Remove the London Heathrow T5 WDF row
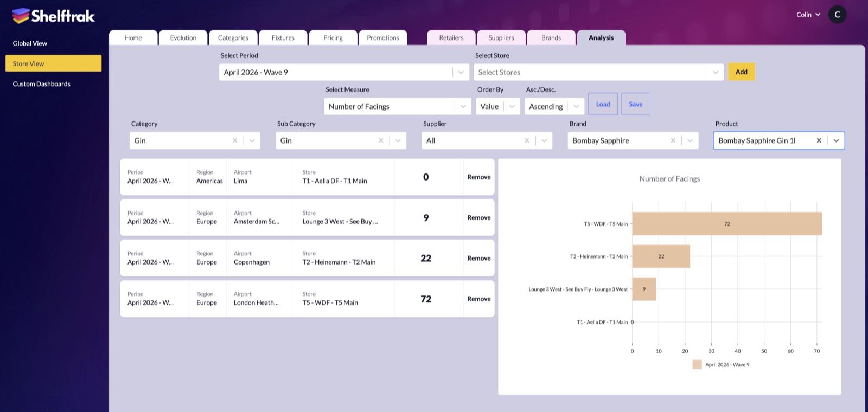The image size is (868, 412). click(x=478, y=299)
